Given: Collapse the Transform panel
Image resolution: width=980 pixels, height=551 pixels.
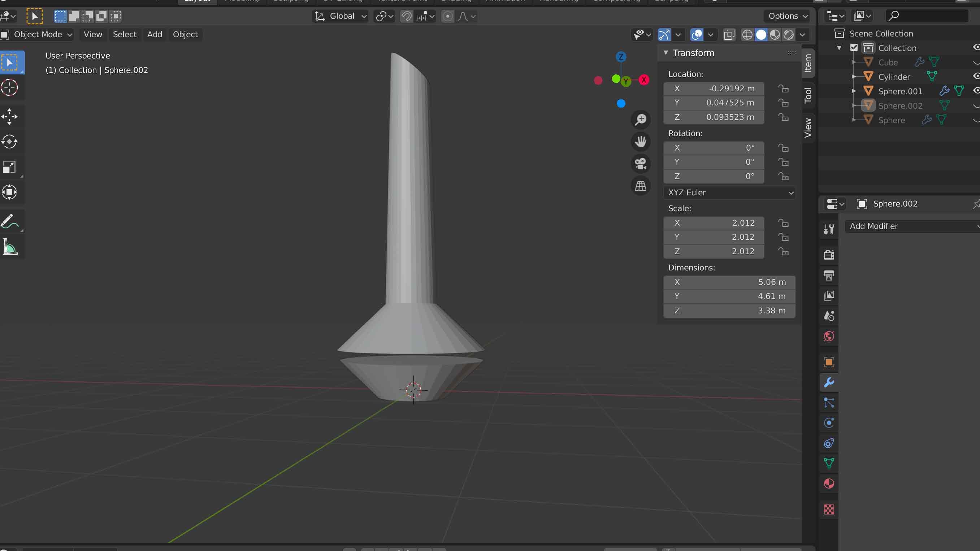Looking at the screenshot, I should pyautogui.click(x=666, y=53).
